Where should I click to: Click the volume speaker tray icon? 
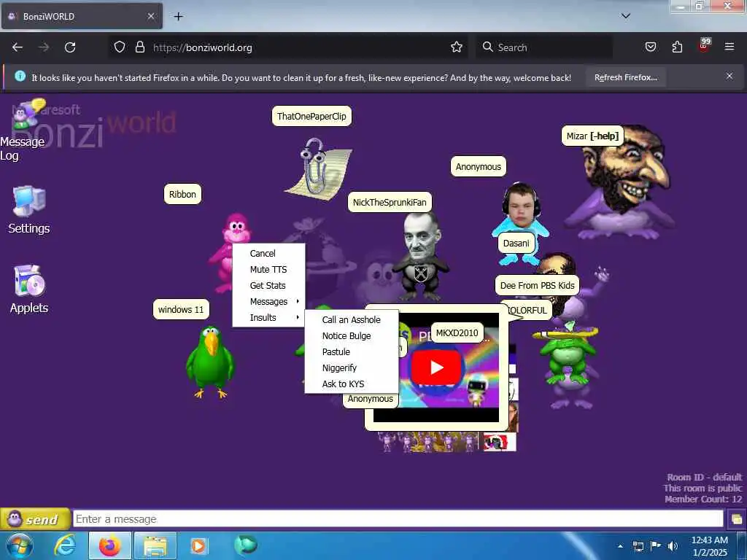[673, 545]
